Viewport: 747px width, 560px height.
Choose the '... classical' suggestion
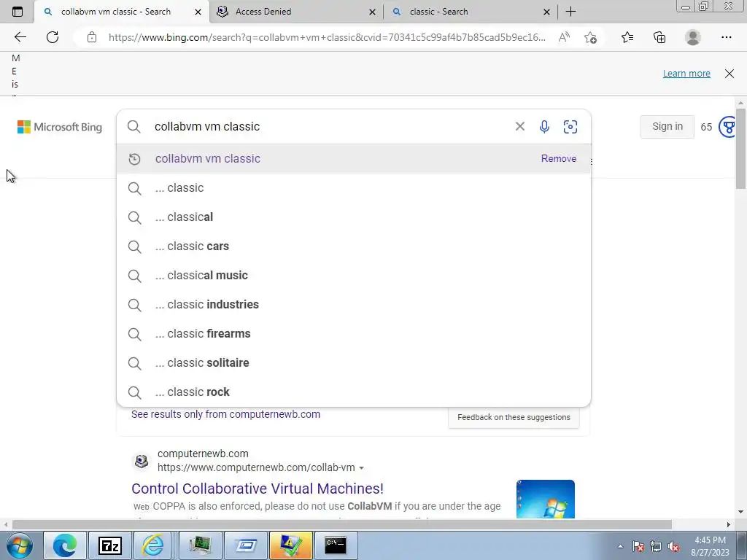(354, 217)
